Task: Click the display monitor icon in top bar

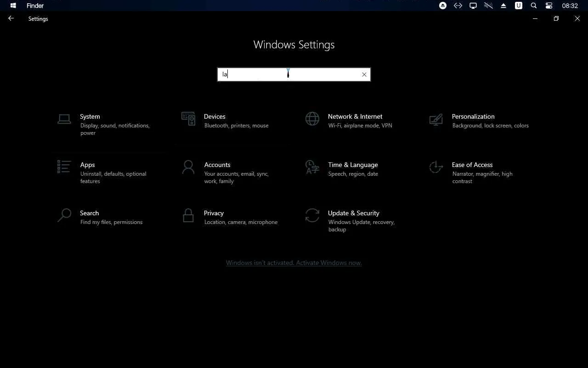Action: click(473, 6)
